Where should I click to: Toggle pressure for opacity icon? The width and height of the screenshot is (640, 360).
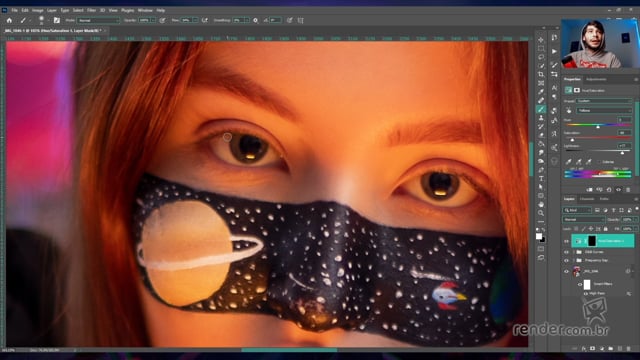tap(162, 20)
